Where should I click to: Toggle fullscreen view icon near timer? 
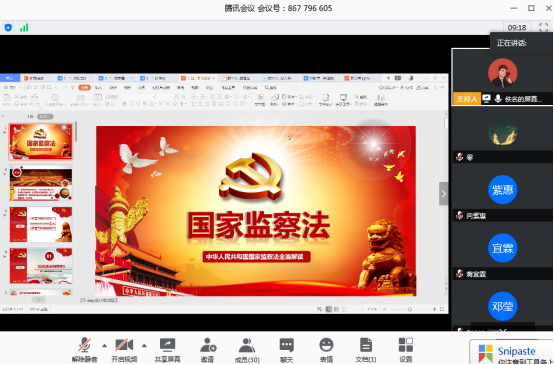543,27
